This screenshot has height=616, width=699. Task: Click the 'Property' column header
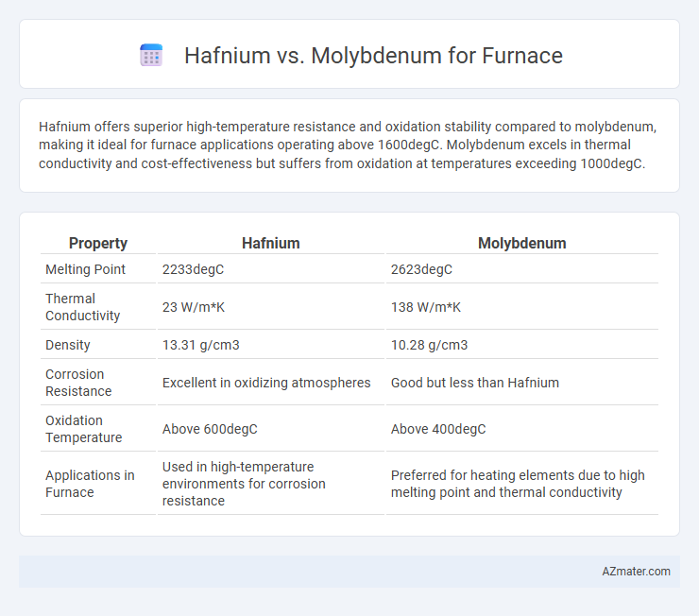98,243
